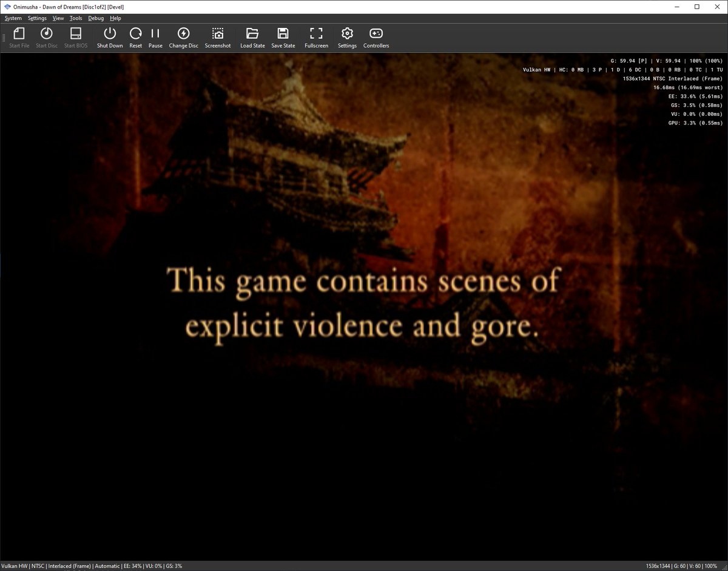Click the 'Interlaced (Frame)' status bar entry

coord(70,566)
